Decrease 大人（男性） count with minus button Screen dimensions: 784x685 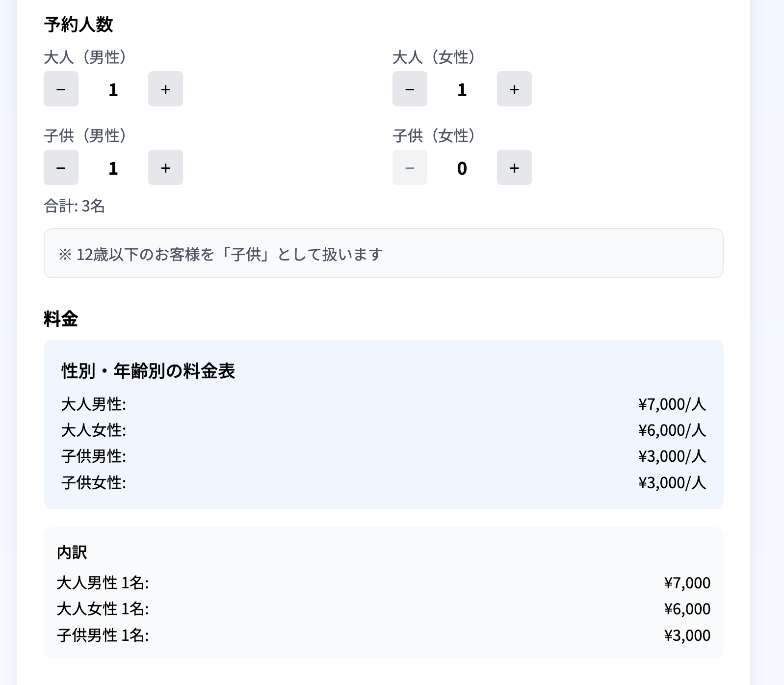pos(61,89)
